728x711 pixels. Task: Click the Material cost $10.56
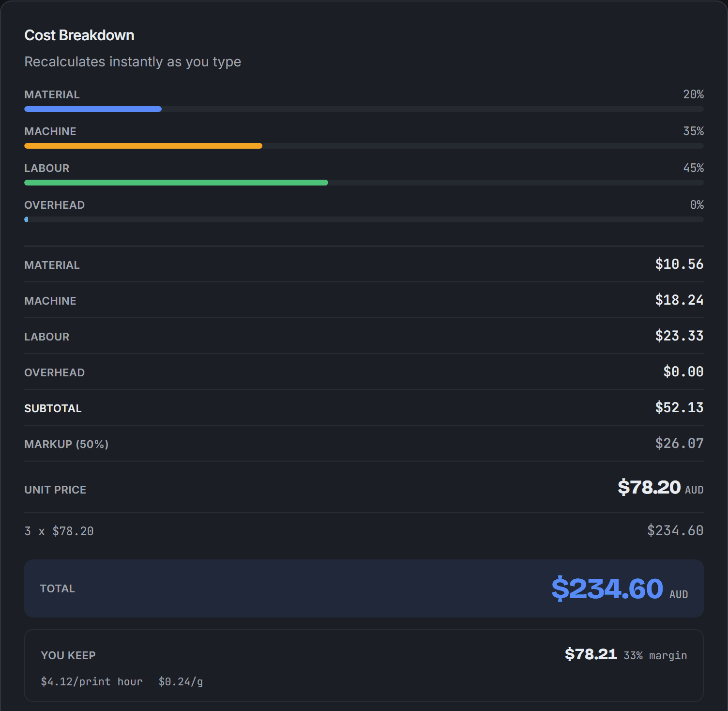tap(679, 264)
